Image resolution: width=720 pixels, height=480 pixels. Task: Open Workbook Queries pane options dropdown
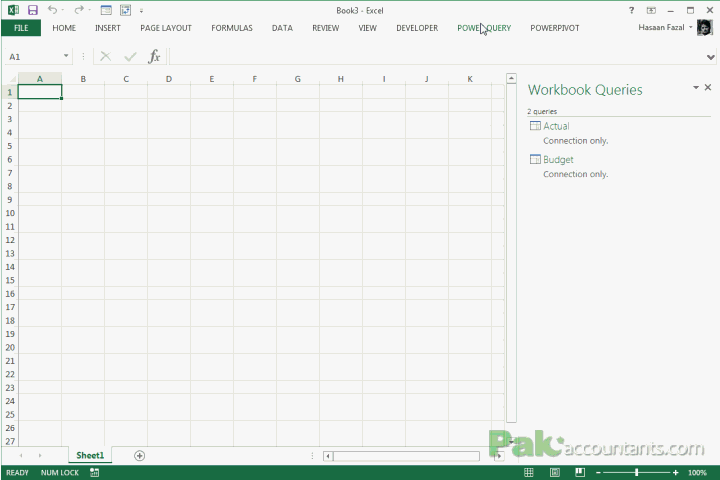click(x=696, y=87)
